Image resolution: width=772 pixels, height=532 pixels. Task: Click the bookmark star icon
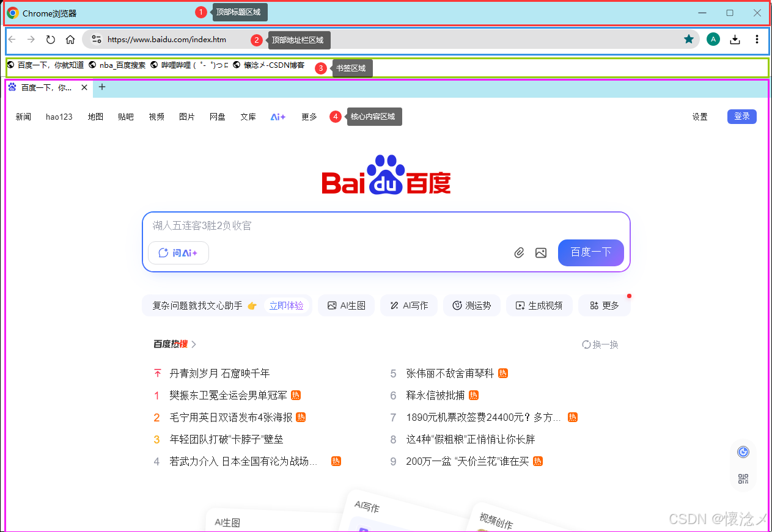[x=689, y=39]
